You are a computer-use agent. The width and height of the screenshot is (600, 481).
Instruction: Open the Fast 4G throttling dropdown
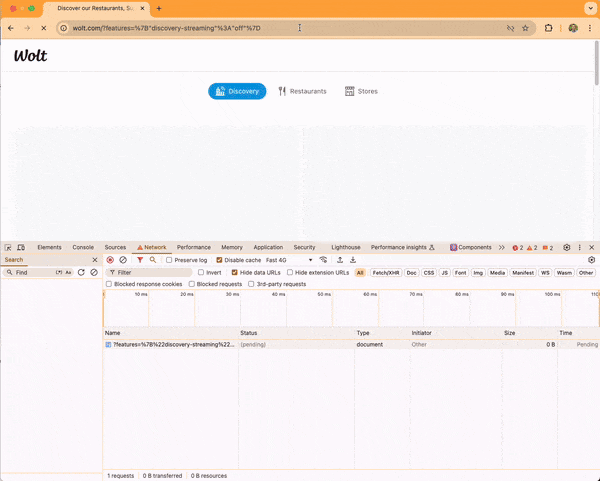(289, 260)
